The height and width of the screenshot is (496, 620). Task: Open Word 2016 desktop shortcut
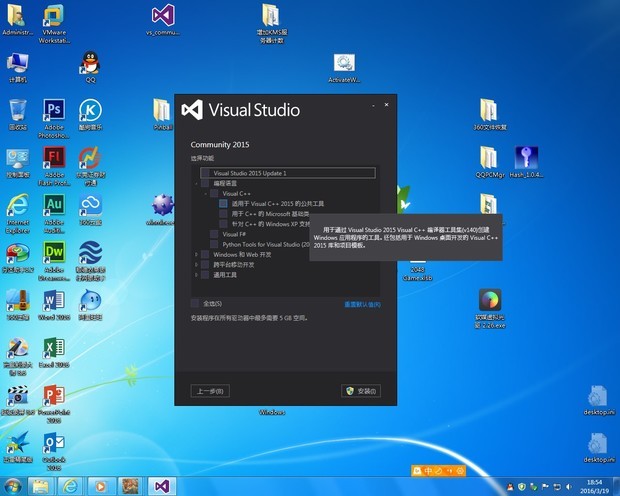coord(54,305)
